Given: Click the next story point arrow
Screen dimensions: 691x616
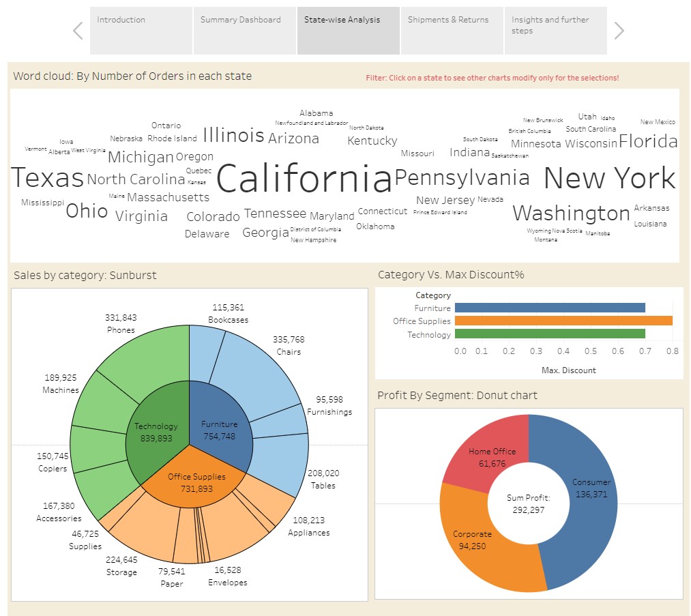Looking at the screenshot, I should 619,31.
